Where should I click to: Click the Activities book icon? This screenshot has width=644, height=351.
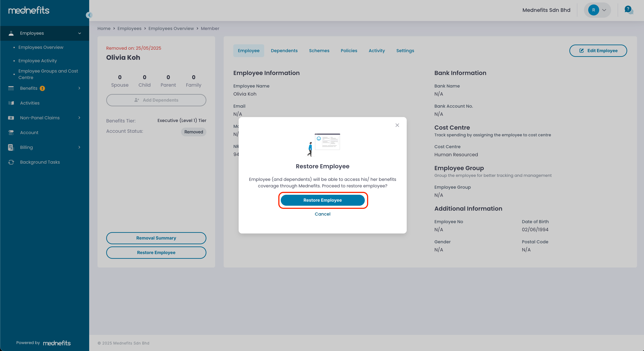tap(11, 103)
